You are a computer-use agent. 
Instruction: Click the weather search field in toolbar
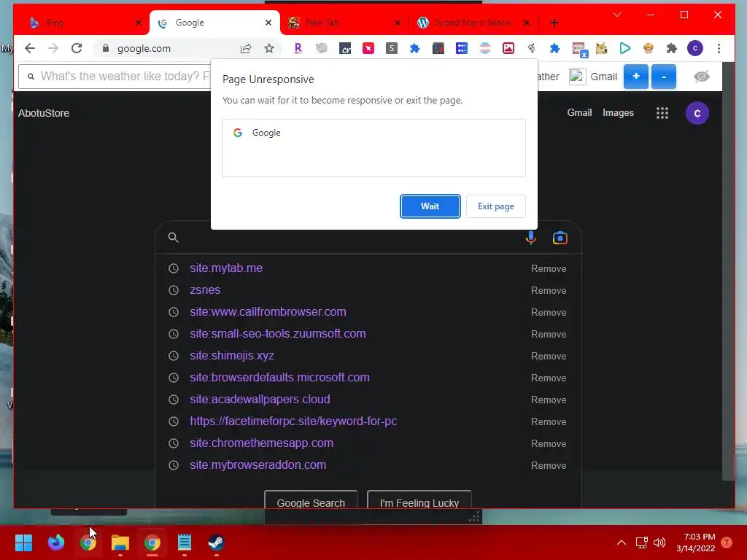[115, 76]
